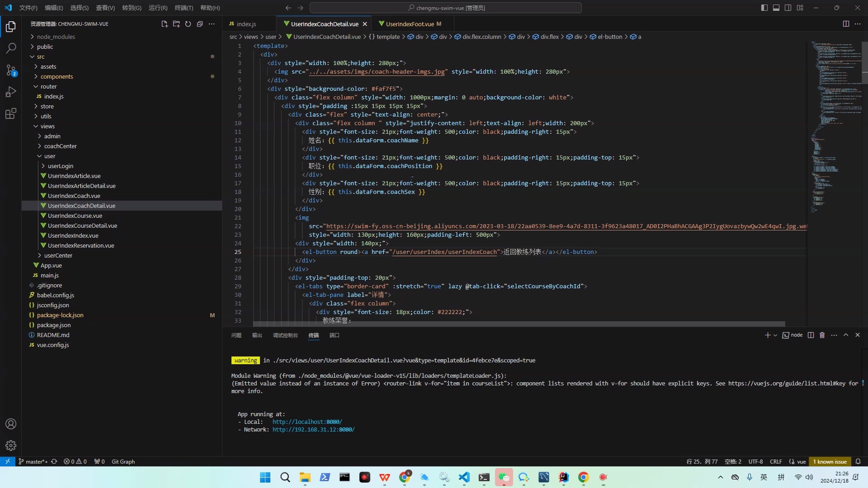Open the Source Control view
Image resolution: width=868 pixels, height=488 pixels.
pyautogui.click(x=11, y=70)
